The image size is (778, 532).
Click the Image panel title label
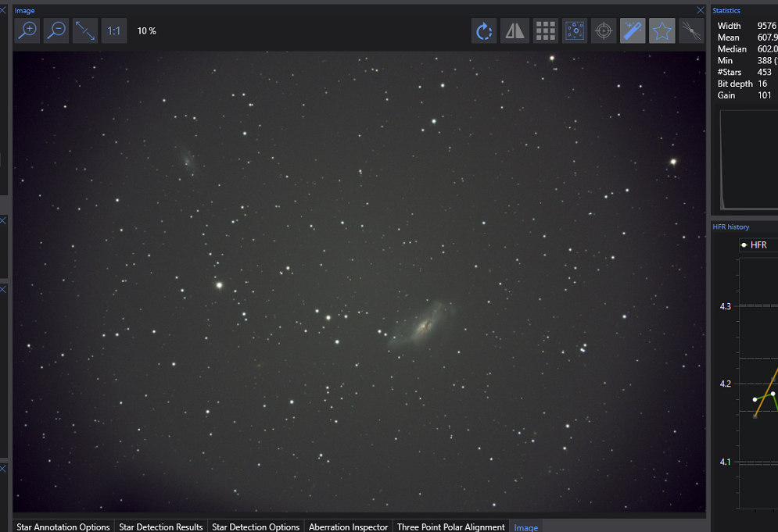(x=24, y=10)
